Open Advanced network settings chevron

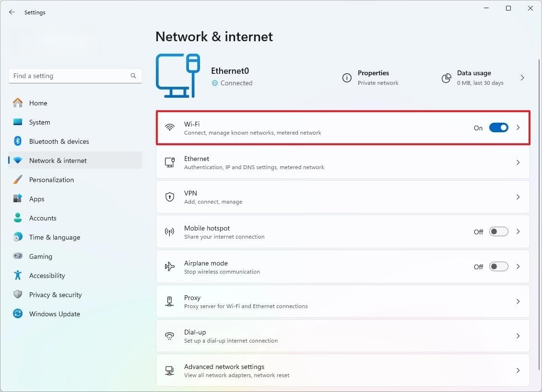coord(518,370)
